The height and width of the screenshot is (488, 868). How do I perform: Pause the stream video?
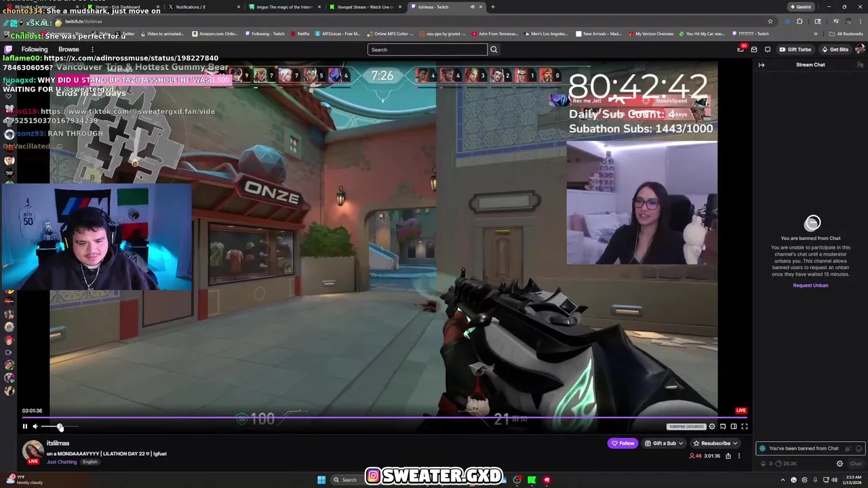[x=25, y=426]
